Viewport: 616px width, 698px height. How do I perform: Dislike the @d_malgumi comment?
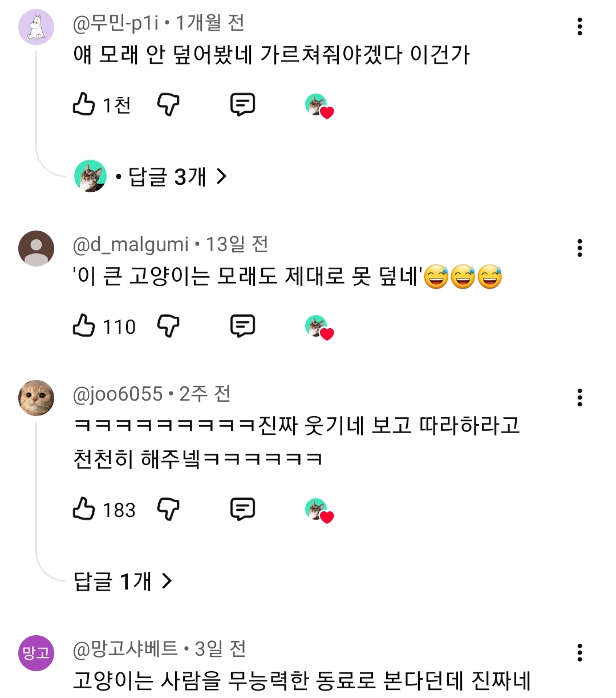click(168, 326)
